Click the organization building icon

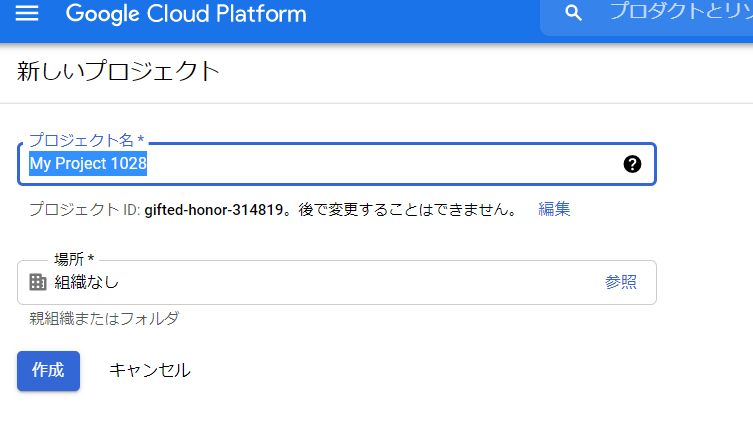[x=37, y=282]
